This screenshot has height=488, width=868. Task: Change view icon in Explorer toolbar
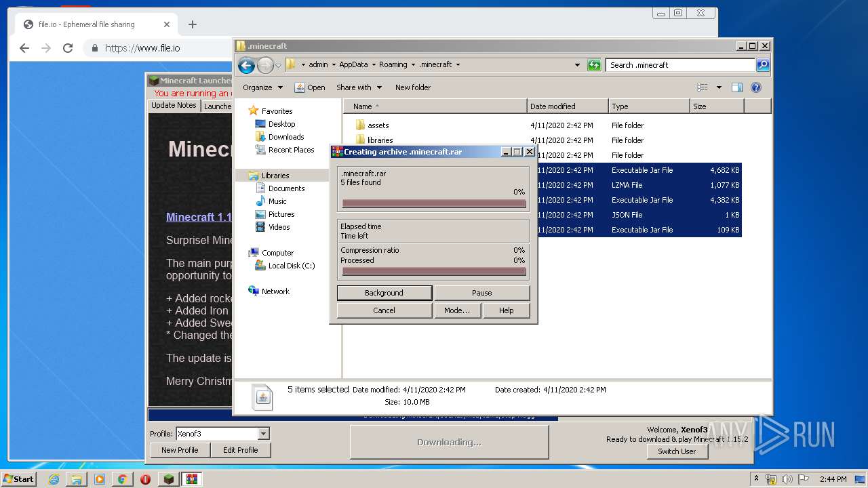pos(703,87)
